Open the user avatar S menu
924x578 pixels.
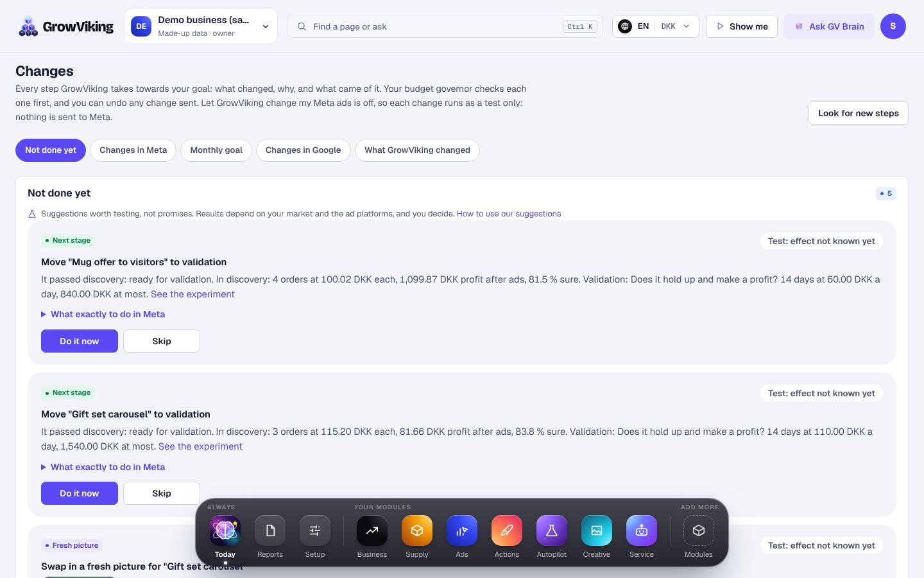[893, 26]
